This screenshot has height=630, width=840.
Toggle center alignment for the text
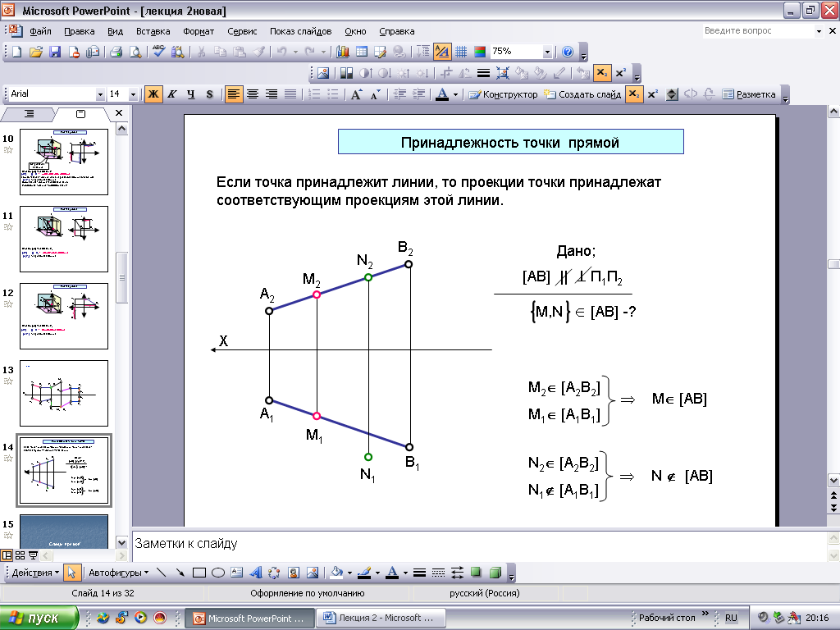pyautogui.click(x=253, y=94)
